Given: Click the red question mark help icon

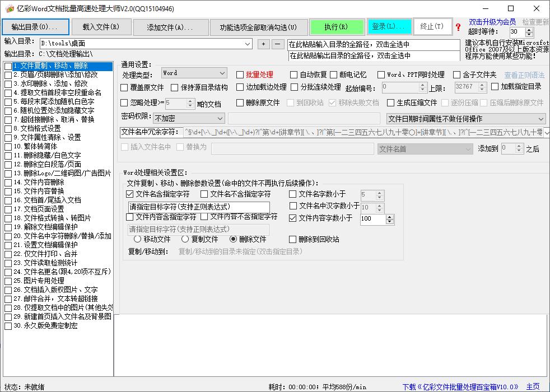Looking at the screenshot, I should (x=458, y=27).
